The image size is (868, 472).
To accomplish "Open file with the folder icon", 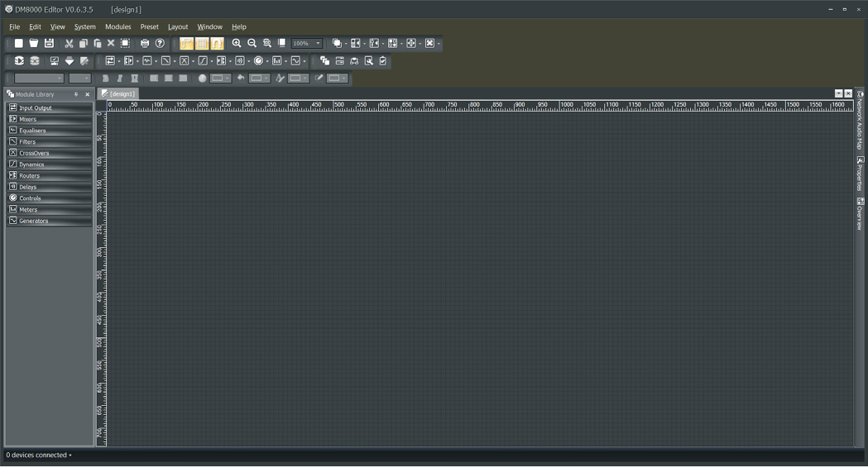I will pos(34,43).
